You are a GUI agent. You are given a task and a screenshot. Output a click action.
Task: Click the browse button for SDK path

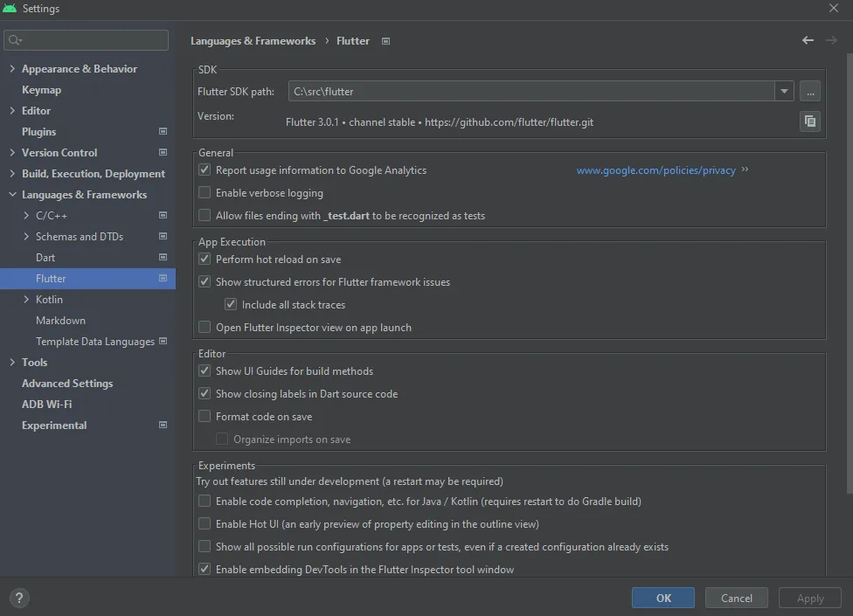(810, 91)
